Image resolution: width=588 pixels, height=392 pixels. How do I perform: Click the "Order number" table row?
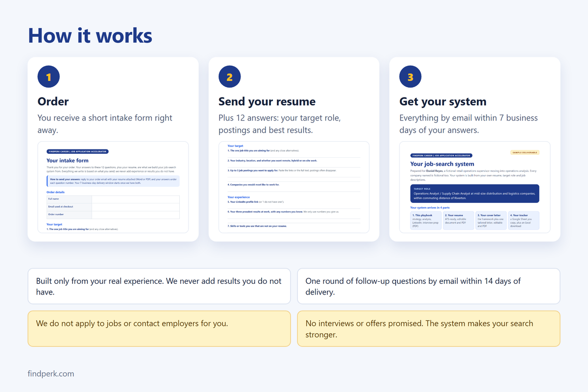[x=113, y=215]
